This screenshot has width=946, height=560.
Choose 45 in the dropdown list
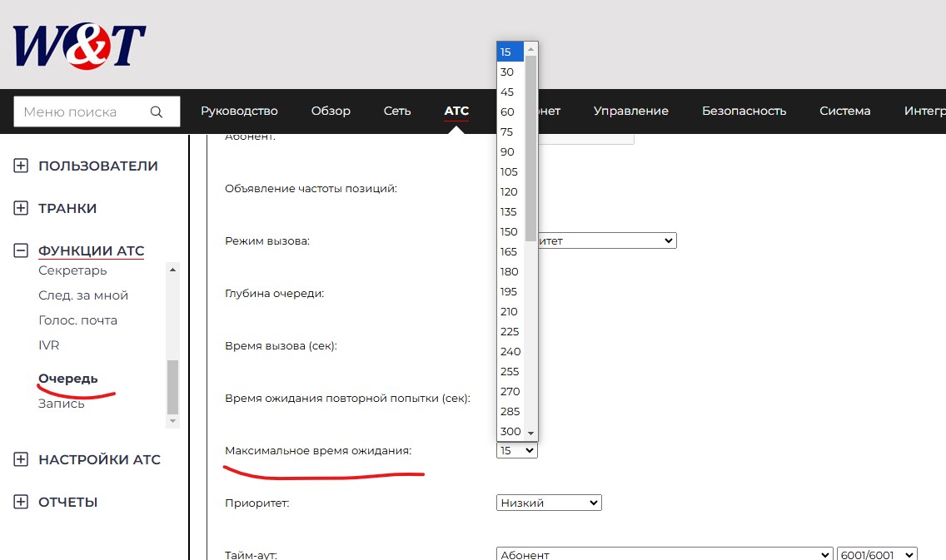(510, 92)
